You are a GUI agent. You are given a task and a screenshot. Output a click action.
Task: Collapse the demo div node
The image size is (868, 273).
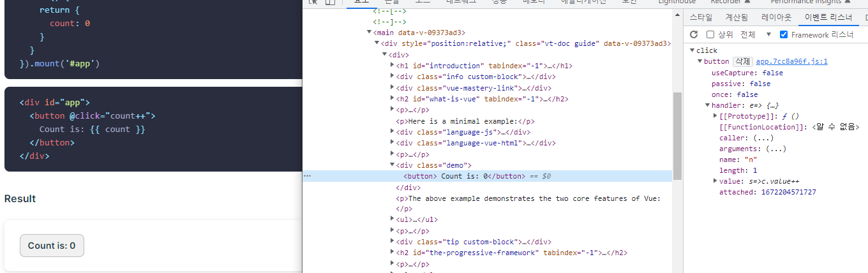click(392, 165)
